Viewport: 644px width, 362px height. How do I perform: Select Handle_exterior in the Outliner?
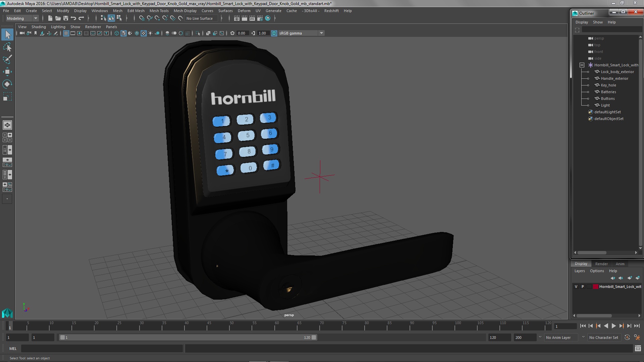pyautogui.click(x=614, y=78)
